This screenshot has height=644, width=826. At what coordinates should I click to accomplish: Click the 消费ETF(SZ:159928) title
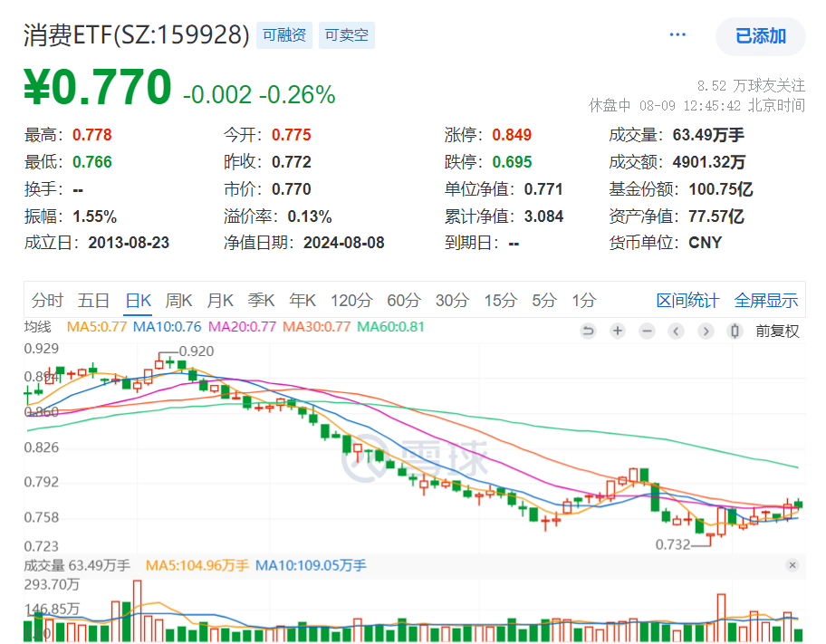137,35
